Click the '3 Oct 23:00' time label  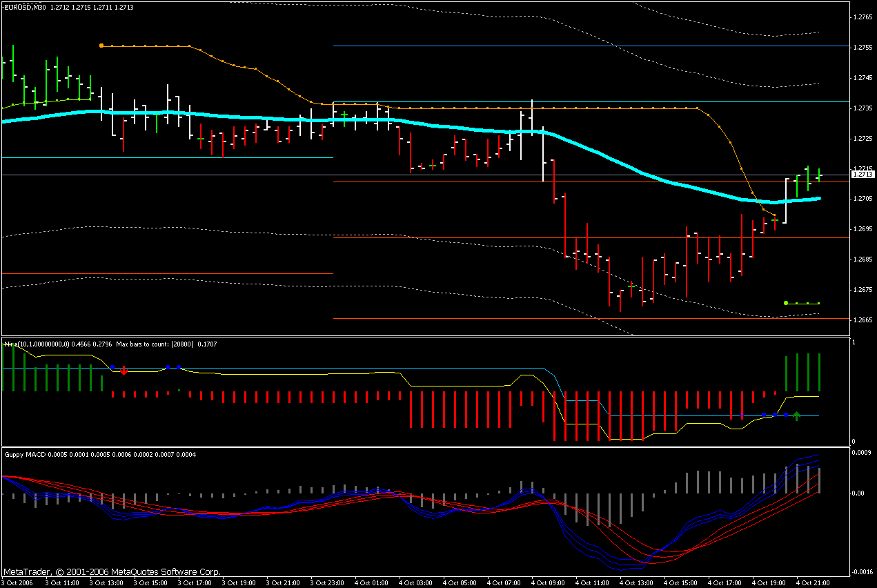pyautogui.click(x=326, y=583)
